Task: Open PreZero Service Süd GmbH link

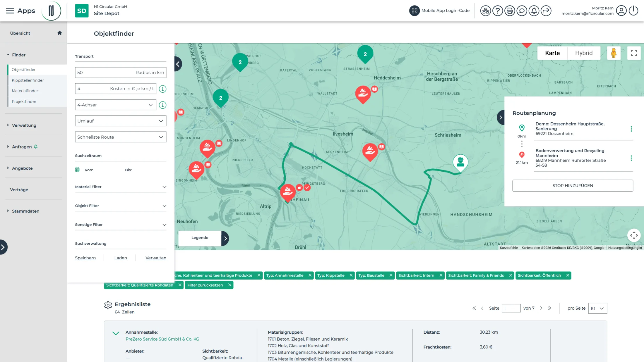Action: [162, 339]
